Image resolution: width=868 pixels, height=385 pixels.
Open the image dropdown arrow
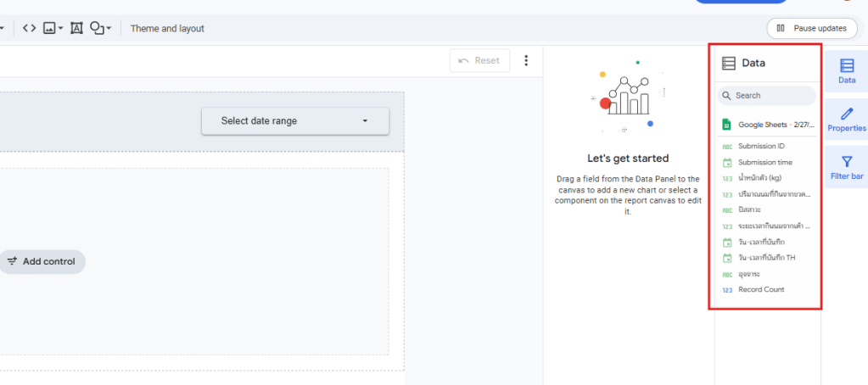61,28
